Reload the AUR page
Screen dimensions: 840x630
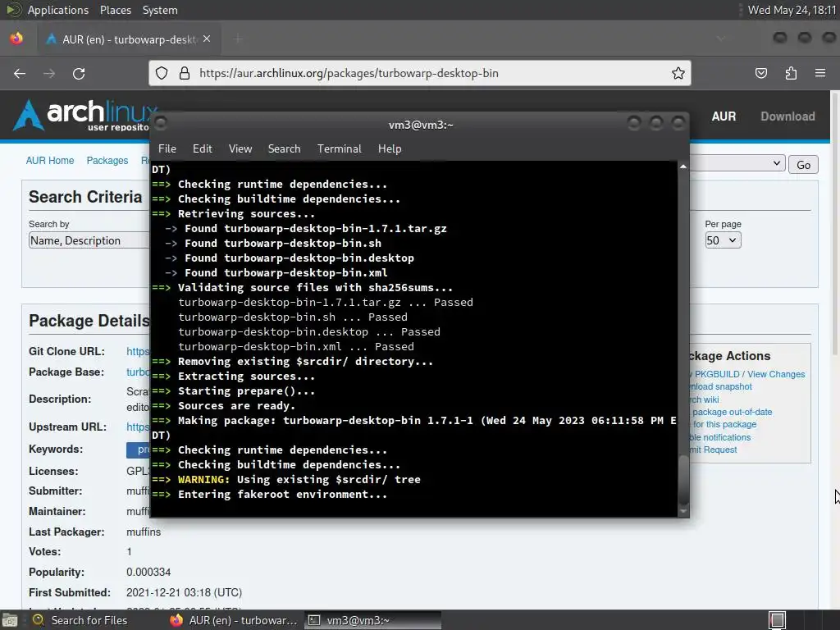pyautogui.click(x=79, y=73)
